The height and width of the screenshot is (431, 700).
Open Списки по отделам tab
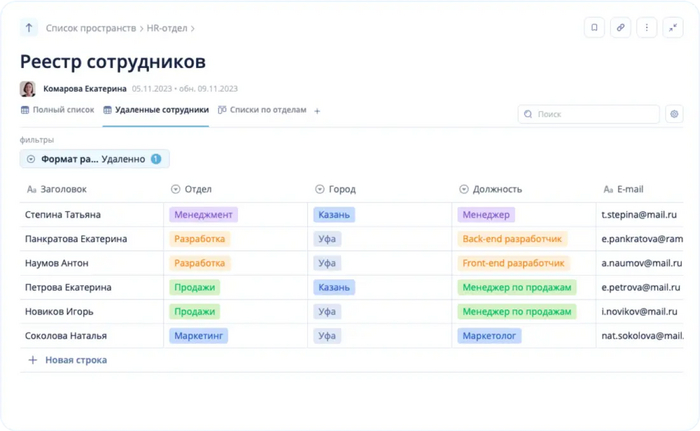coord(262,110)
